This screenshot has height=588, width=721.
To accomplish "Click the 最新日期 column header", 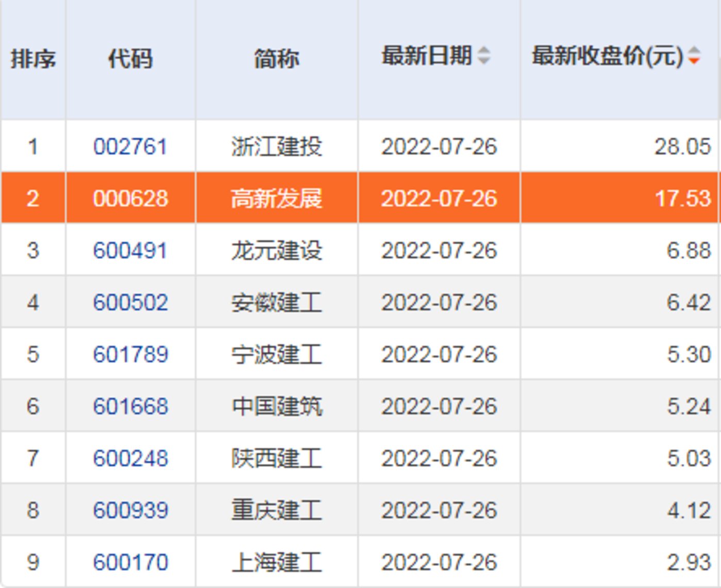I will pyautogui.click(x=427, y=56).
